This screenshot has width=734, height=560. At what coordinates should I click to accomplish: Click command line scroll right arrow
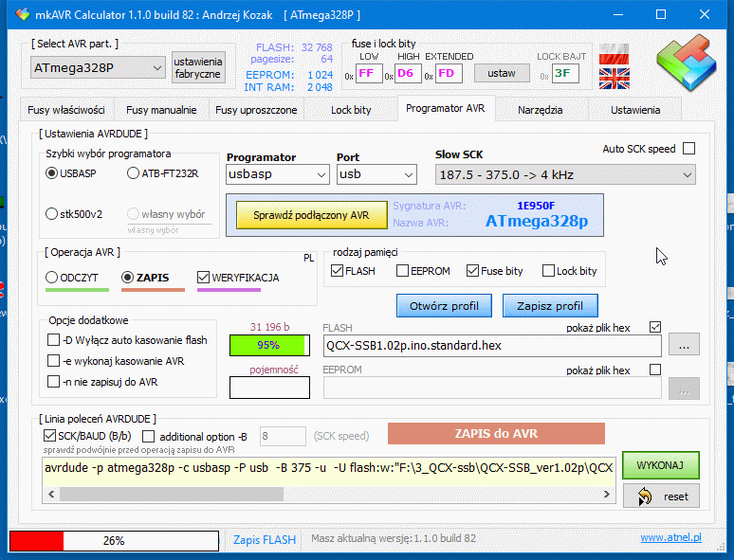[607, 494]
